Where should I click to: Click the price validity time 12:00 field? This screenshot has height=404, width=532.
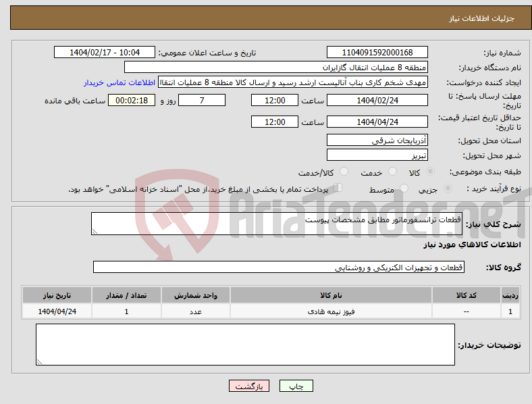point(275,122)
